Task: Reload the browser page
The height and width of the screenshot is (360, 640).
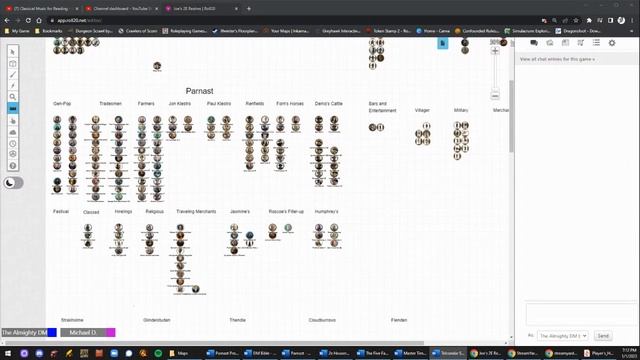Action: [x=28, y=20]
